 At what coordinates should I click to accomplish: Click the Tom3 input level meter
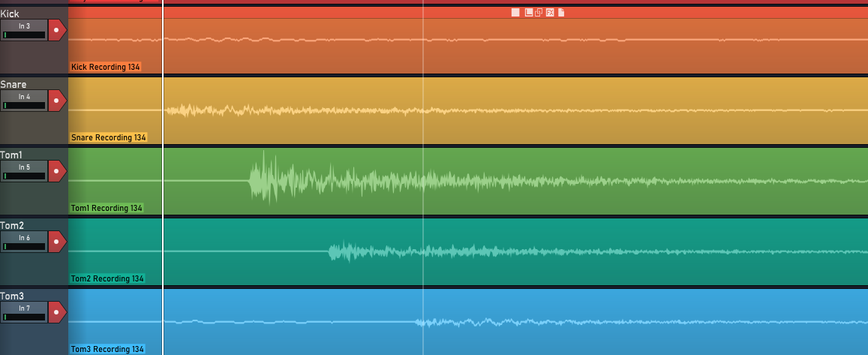24,317
